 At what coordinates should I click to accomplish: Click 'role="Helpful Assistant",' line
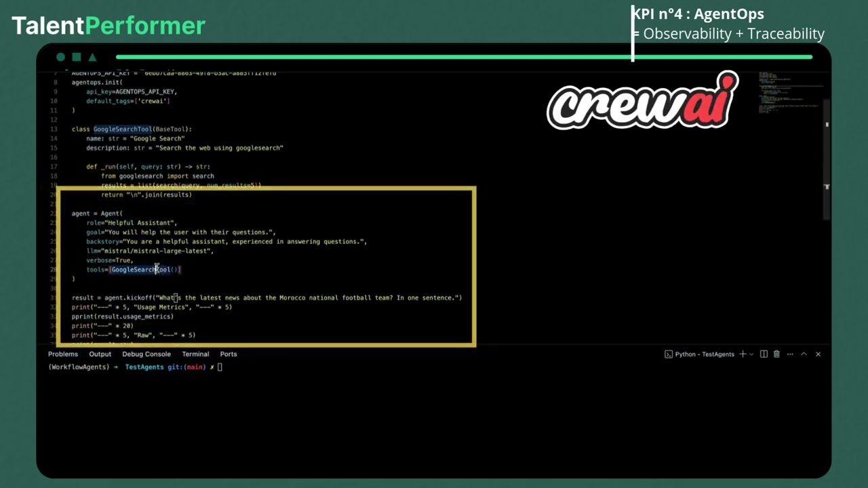(132, 222)
